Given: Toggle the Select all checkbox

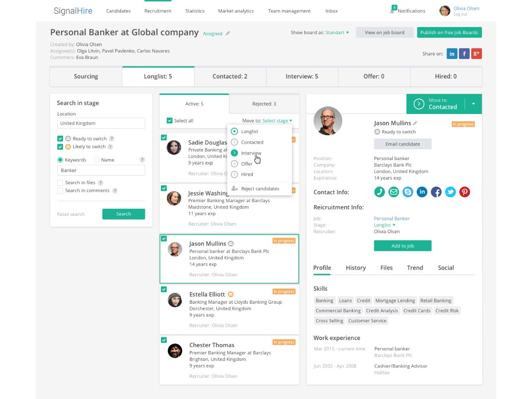Looking at the screenshot, I should coord(169,121).
